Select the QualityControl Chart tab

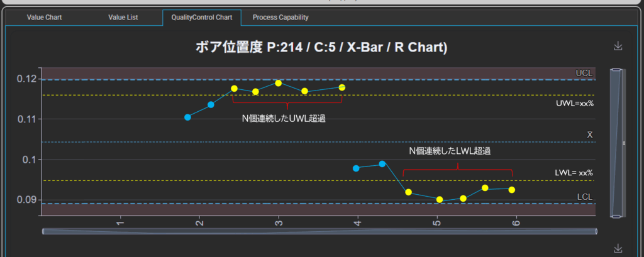pos(202,18)
